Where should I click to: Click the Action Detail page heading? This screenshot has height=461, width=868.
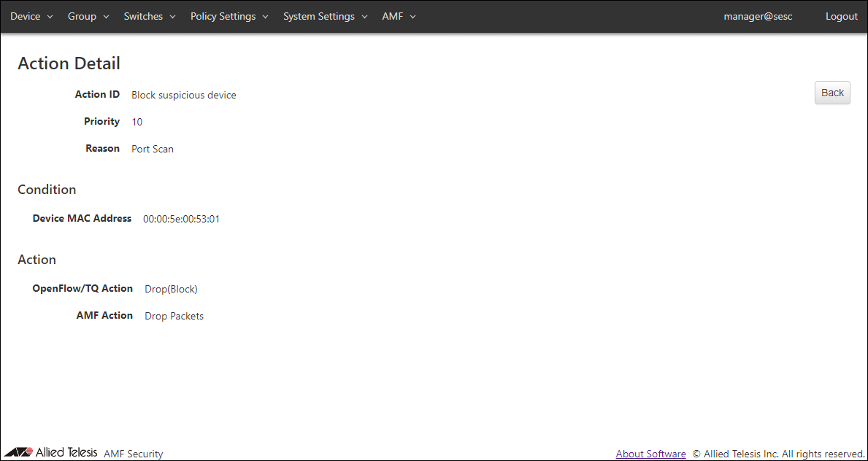tap(69, 63)
